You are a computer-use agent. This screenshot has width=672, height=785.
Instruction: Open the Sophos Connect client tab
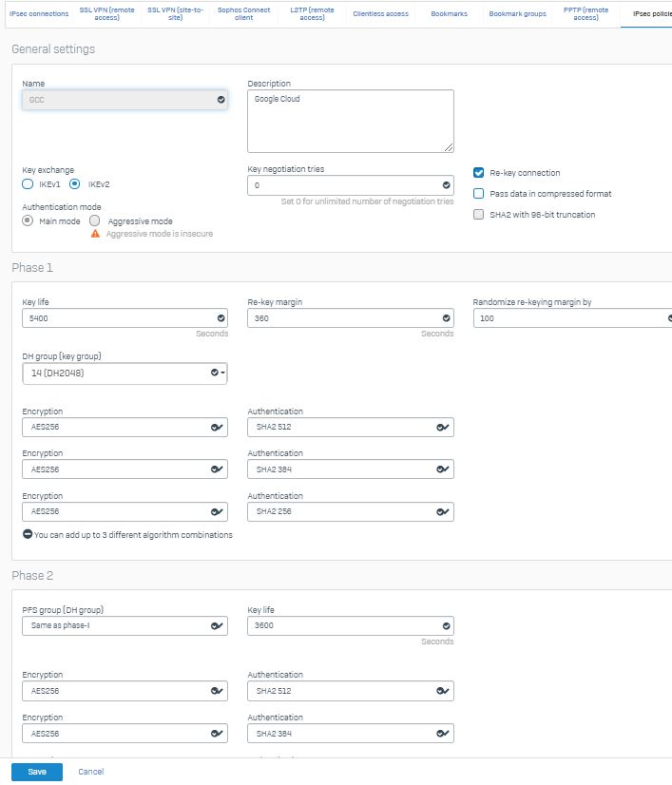coord(244,13)
